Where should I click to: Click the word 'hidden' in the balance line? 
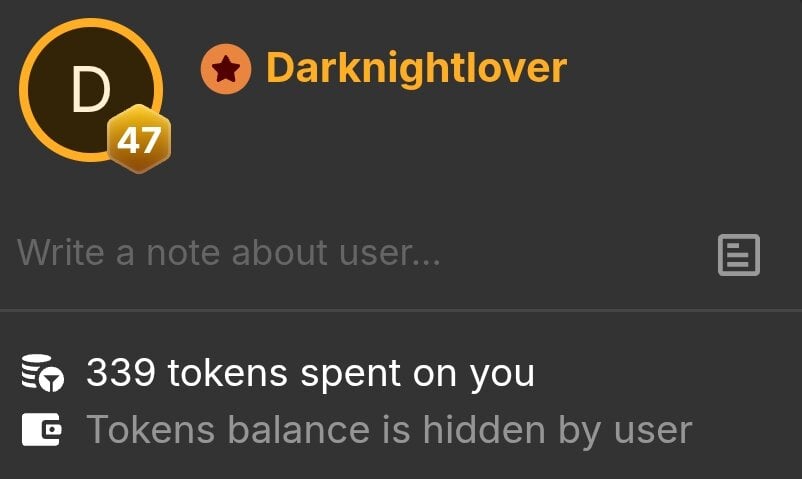pyautogui.click(x=484, y=429)
